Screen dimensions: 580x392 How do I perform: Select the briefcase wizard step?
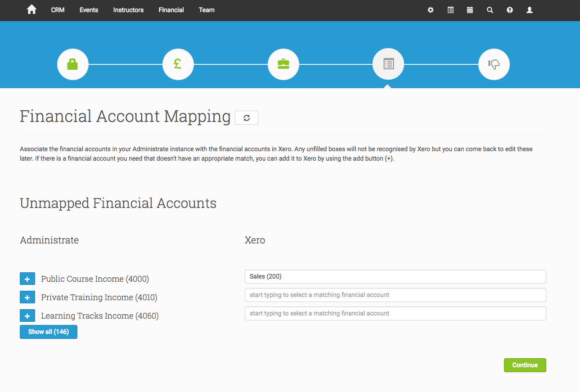(283, 64)
